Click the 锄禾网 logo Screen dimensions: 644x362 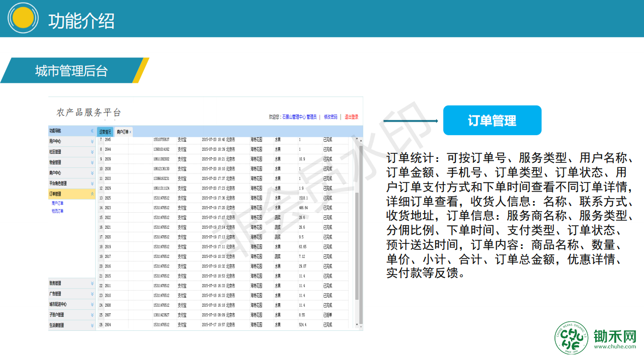(x=595, y=337)
